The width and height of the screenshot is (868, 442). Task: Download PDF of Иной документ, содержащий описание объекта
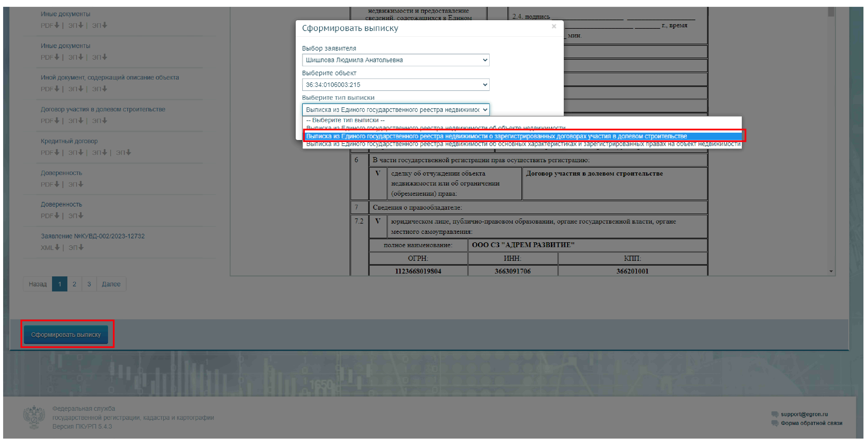[50, 89]
